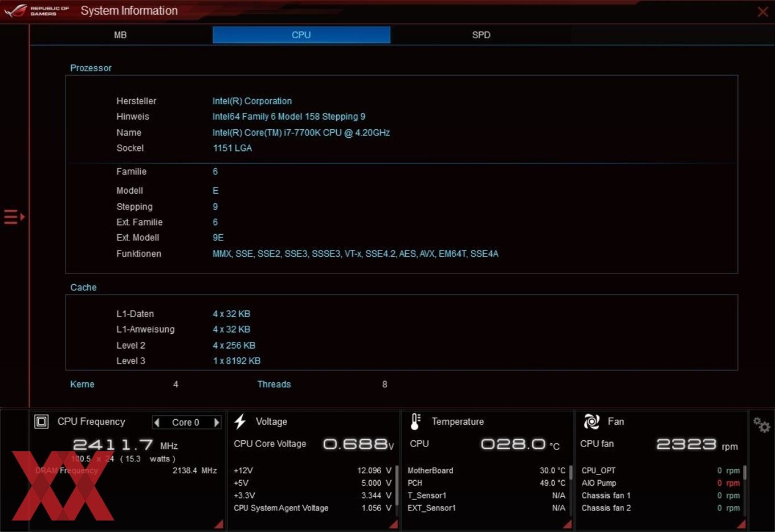This screenshot has height=532, width=775.
Task: Click the System Information title text
Action: point(129,11)
